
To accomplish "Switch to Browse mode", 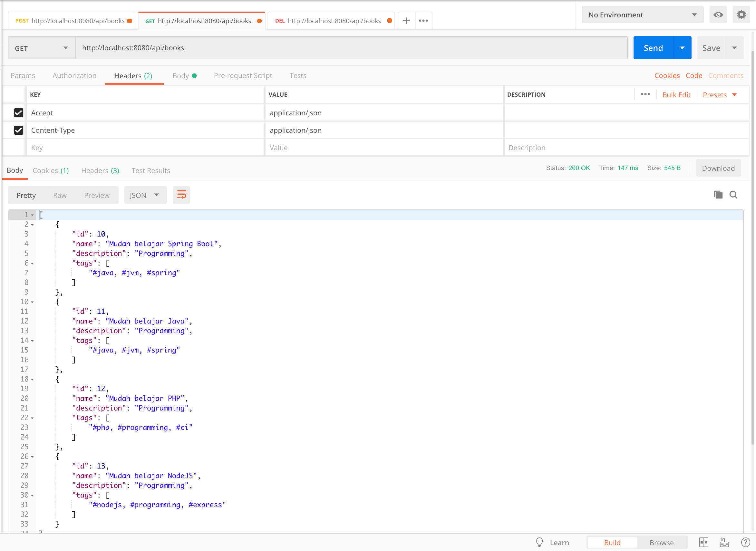I will [x=661, y=542].
